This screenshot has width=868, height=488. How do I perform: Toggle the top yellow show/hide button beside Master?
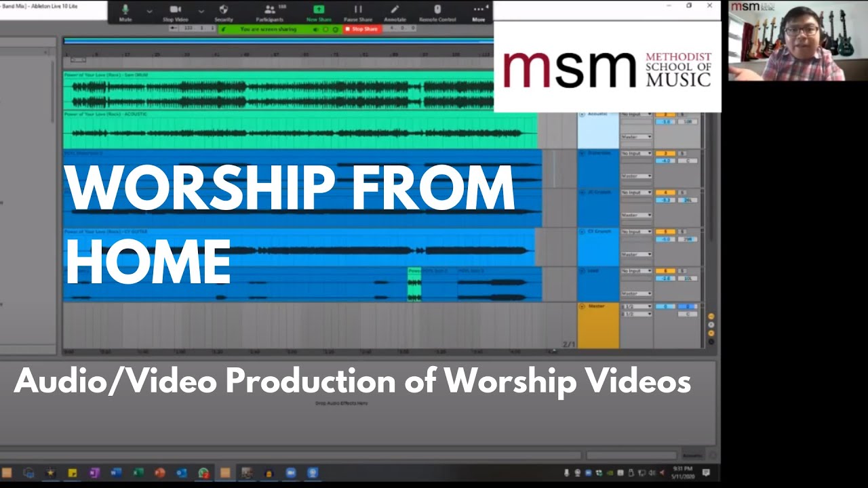[711, 317]
